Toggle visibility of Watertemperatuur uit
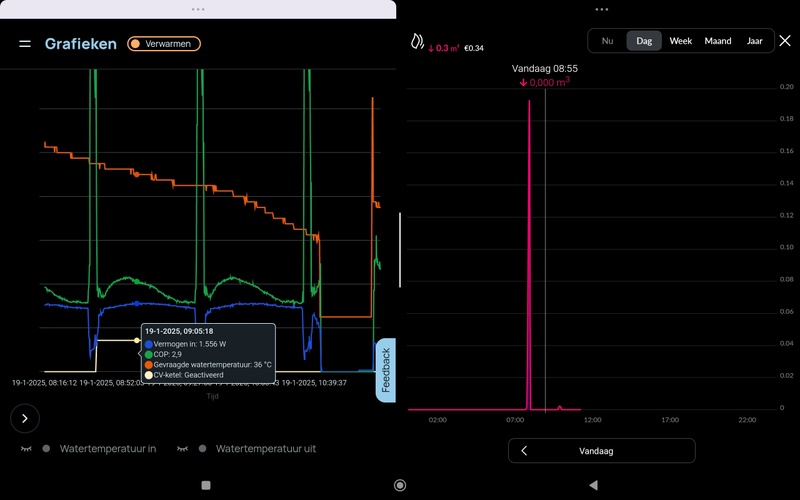Image resolution: width=800 pixels, height=500 pixels. click(183, 449)
